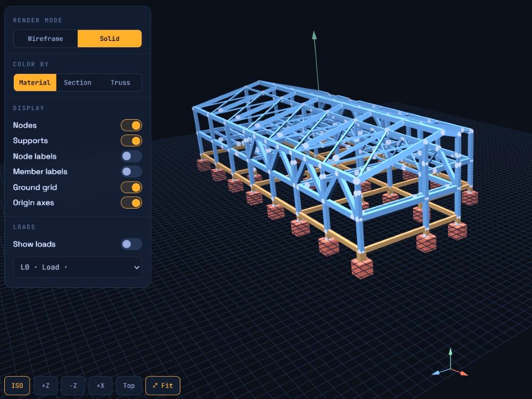Viewport: 532px width, 399px height.
Task: Enable Node labels
Action: pyautogui.click(x=131, y=156)
